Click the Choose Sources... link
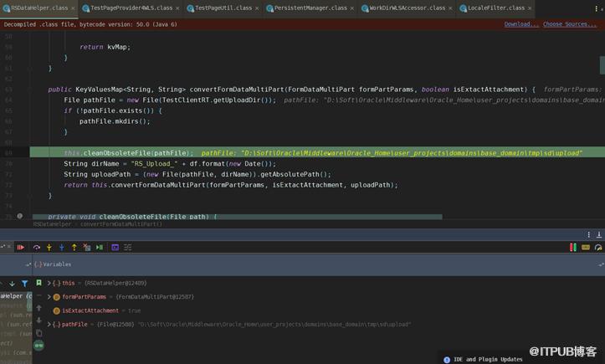Image resolution: width=605 pixels, height=364 pixels. point(569,24)
